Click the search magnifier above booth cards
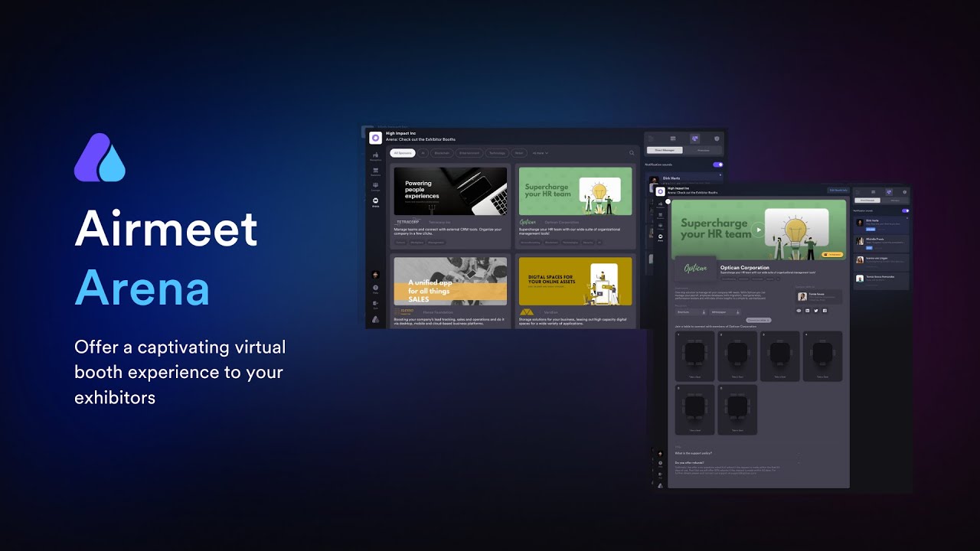This screenshot has width=980, height=551. pos(632,153)
